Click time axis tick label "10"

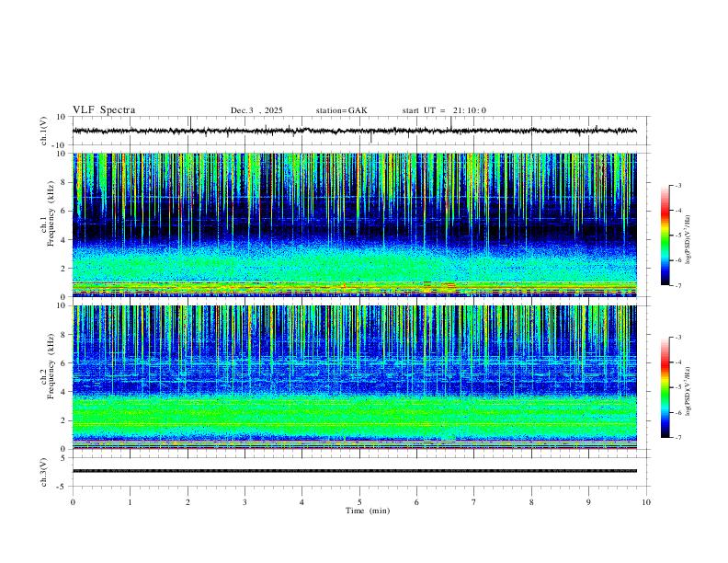pyautogui.click(x=646, y=502)
